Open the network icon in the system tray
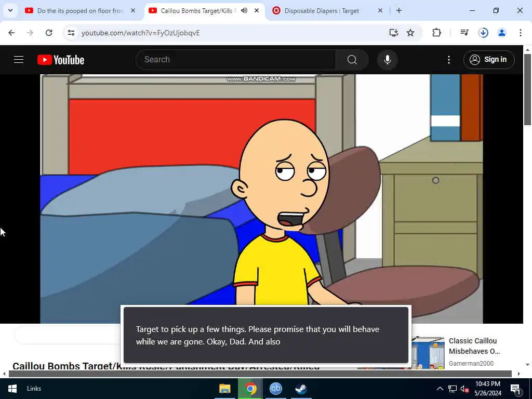This screenshot has height=399, width=532. 453,389
